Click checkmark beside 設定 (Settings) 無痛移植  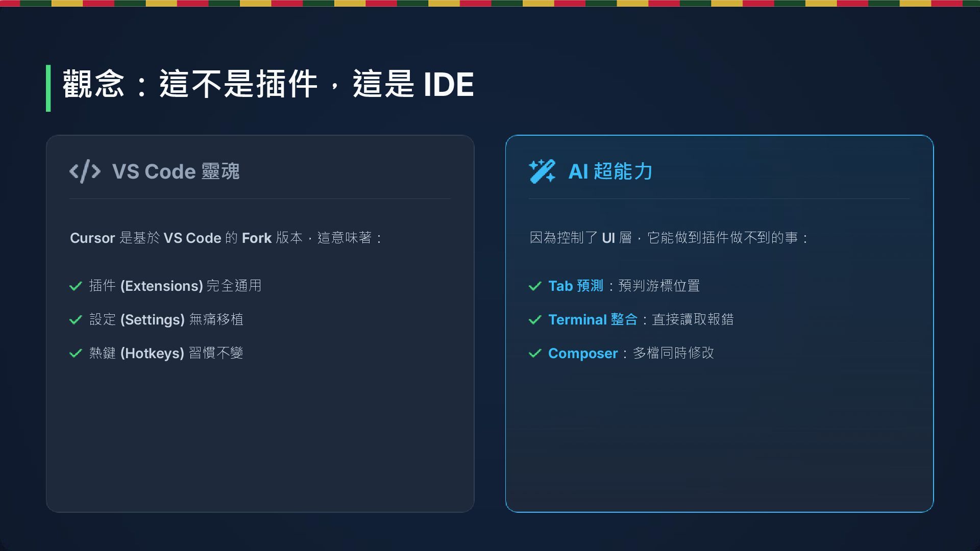point(76,320)
